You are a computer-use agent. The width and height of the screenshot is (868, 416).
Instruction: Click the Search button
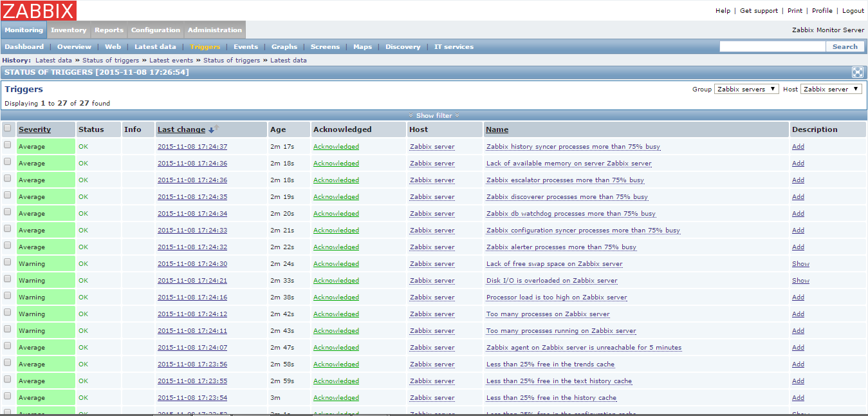[845, 46]
